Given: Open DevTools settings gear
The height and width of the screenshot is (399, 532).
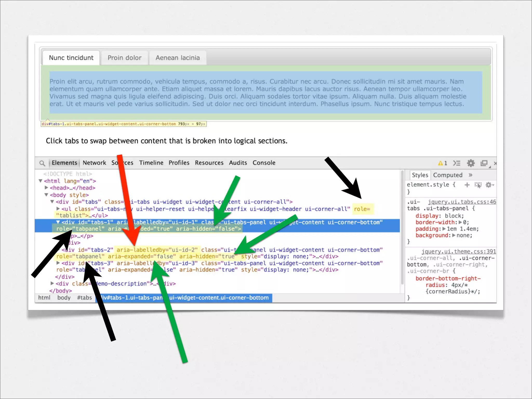Looking at the screenshot, I should click(471, 163).
